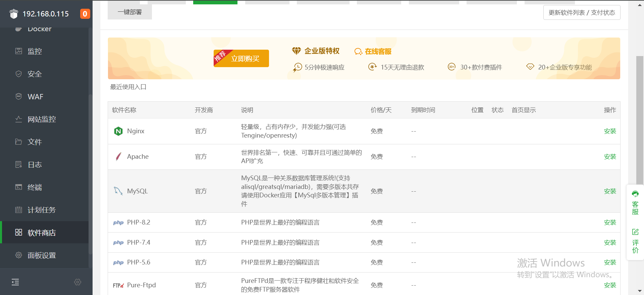Click the 安全 shield icon in sidebar

click(19, 74)
